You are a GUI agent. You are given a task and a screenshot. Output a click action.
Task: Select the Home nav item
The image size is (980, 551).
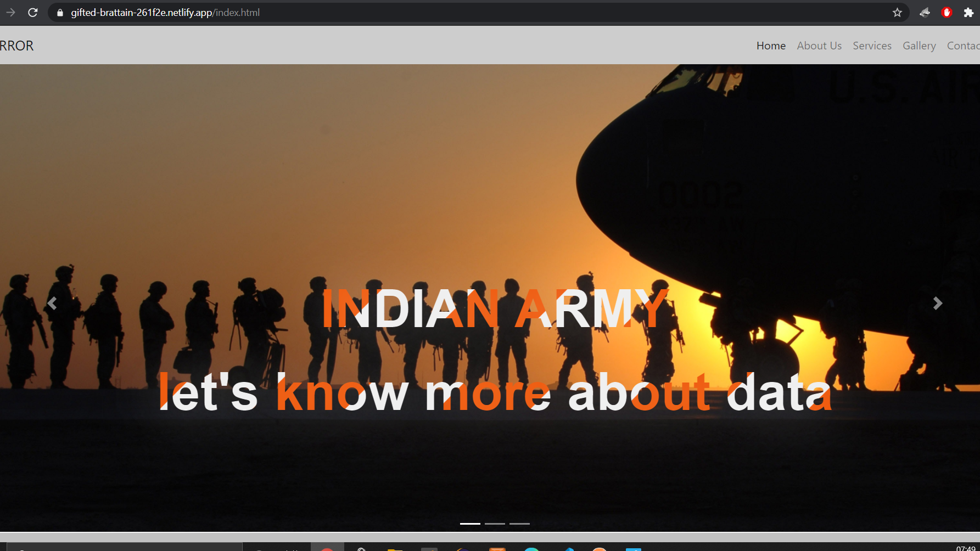(771, 46)
